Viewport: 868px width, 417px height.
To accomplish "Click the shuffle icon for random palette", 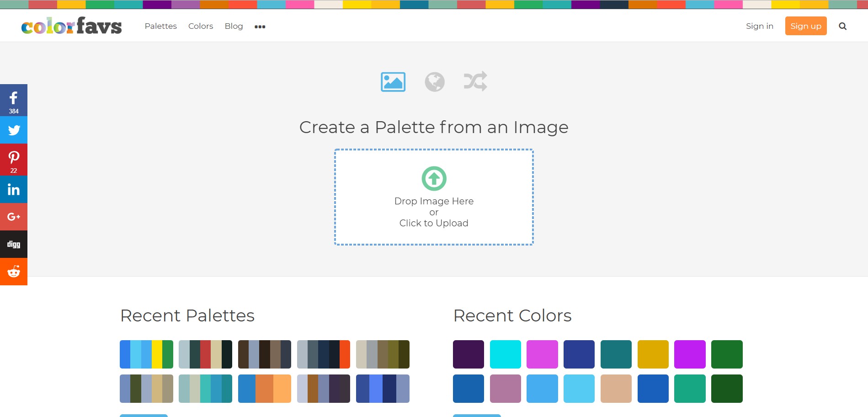I will pos(475,82).
